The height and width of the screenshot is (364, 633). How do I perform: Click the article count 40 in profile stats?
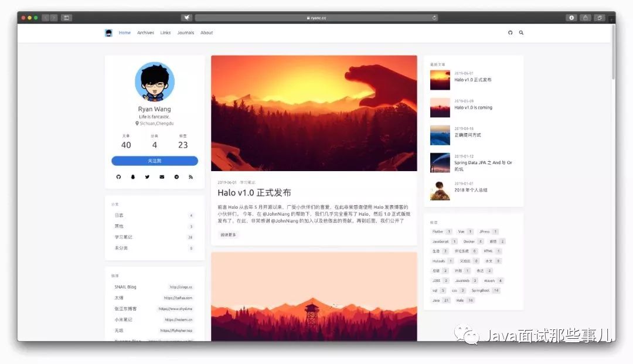126,145
